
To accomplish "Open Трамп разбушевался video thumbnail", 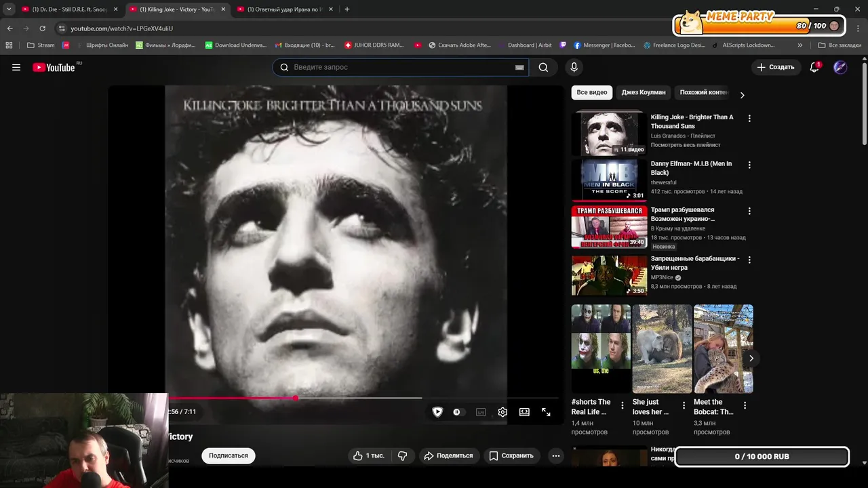I will tap(609, 227).
